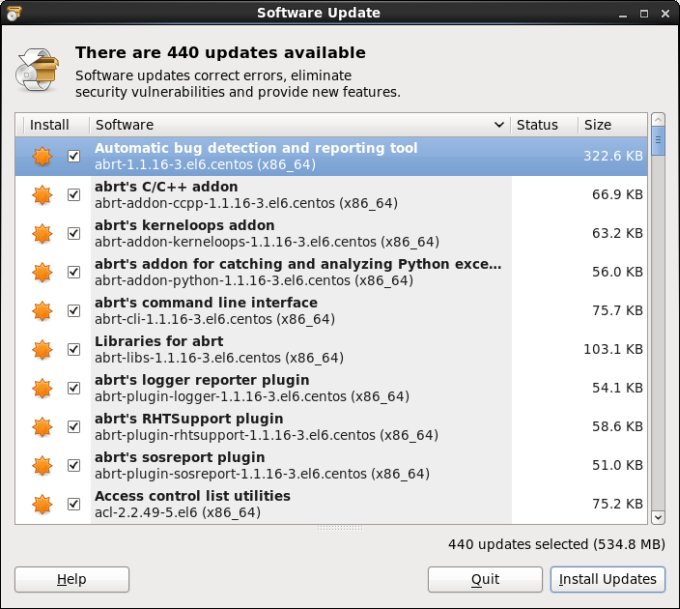
Task: Click the update star icon for abrt-addon-ccpp
Action: point(42,195)
